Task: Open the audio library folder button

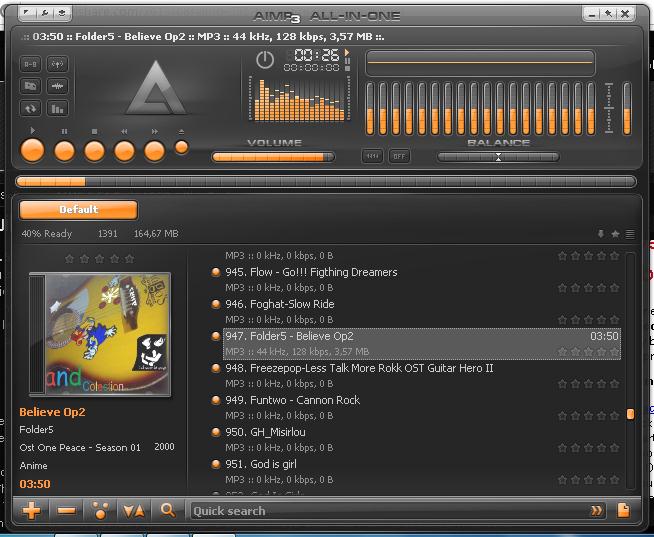Action: coord(30,86)
